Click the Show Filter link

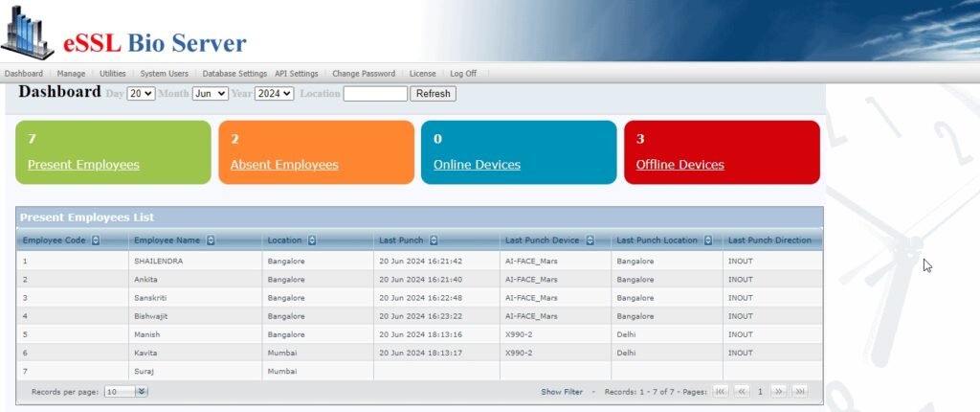click(x=561, y=392)
